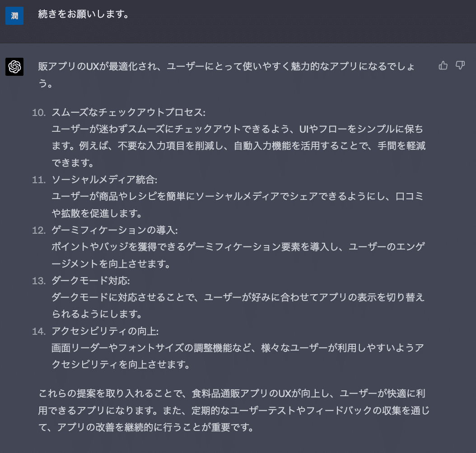Click the blue user avatar 潤
This screenshot has height=453, width=476.
[14, 16]
